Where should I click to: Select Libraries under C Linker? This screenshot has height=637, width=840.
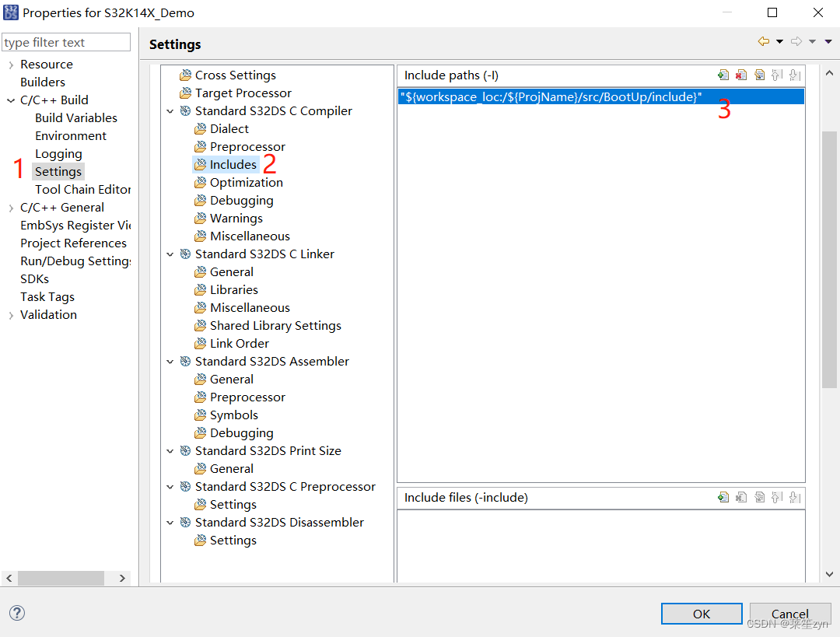coord(234,290)
